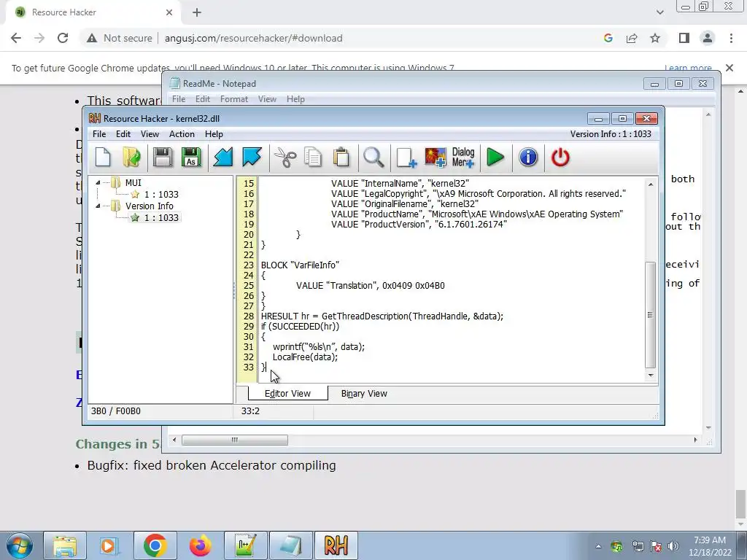Viewport: 747px width, 560px height.
Task: Open Firefox from the taskbar
Action: point(200,545)
